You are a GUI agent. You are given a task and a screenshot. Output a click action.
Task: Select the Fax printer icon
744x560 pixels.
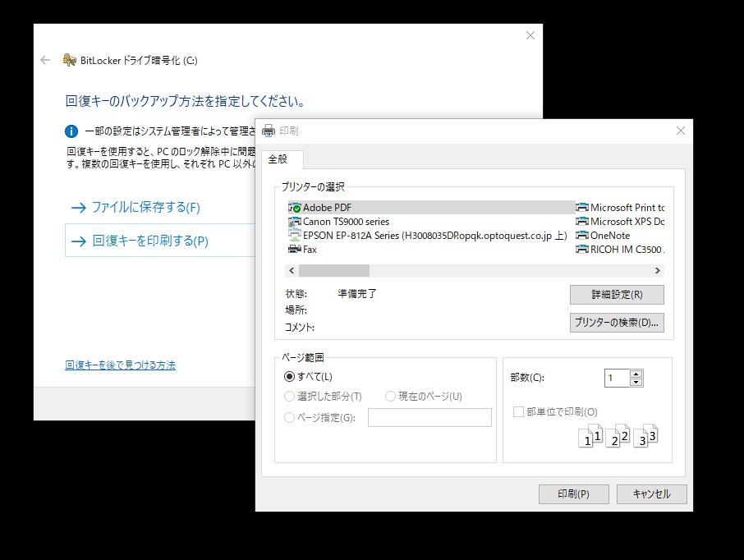click(295, 249)
